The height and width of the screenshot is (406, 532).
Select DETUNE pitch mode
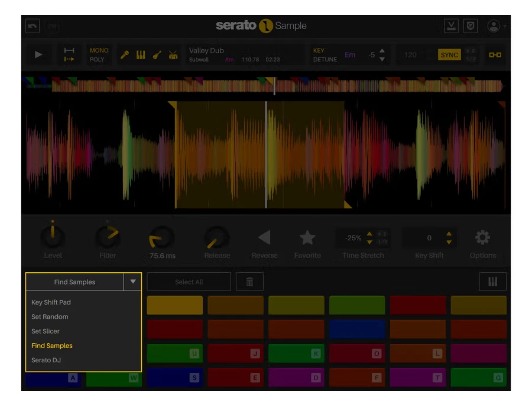point(325,59)
